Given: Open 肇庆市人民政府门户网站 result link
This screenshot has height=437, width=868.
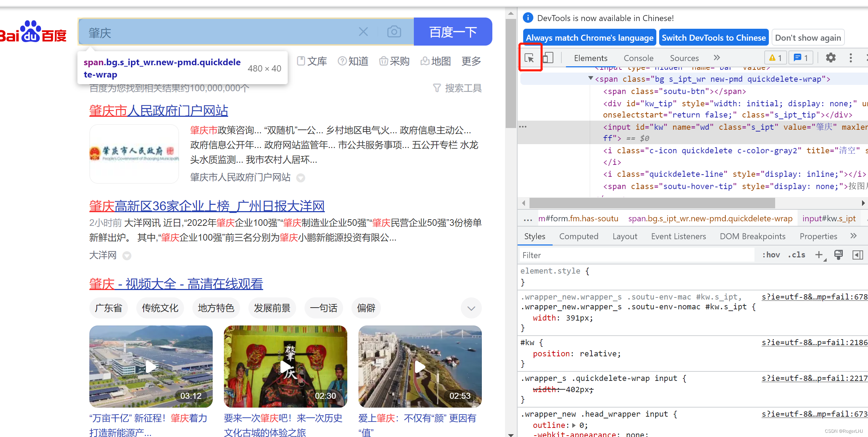Looking at the screenshot, I should [158, 111].
